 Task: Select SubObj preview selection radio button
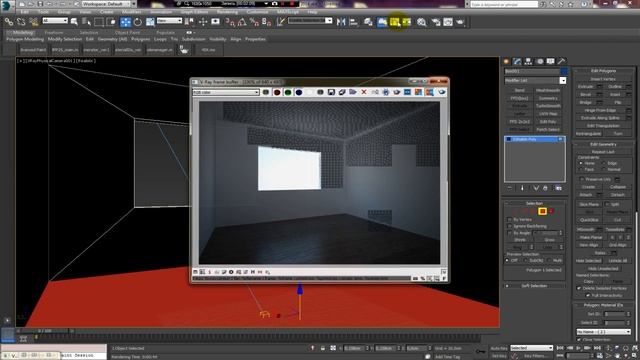coord(526,260)
